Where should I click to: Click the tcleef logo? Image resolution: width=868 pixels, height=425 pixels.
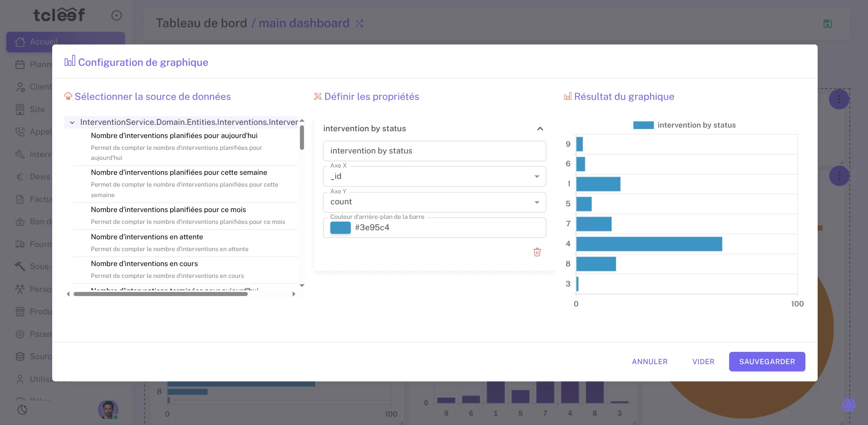click(59, 14)
